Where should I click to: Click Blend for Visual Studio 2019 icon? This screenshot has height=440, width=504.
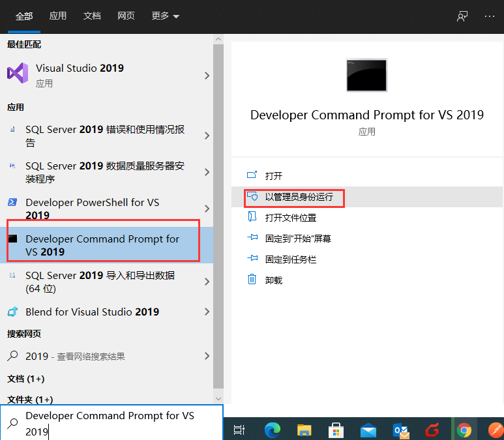12,312
